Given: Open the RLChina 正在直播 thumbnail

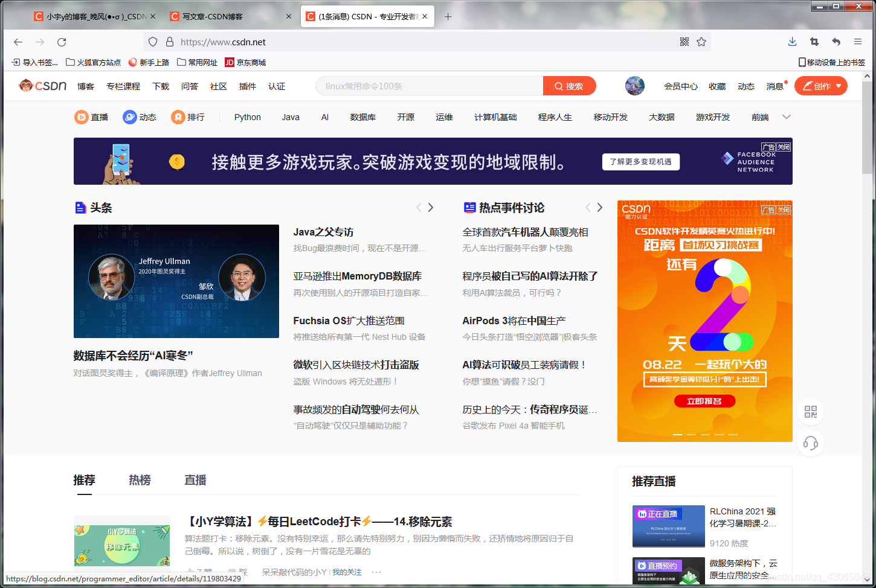Looking at the screenshot, I should pyautogui.click(x=669, y=526).
